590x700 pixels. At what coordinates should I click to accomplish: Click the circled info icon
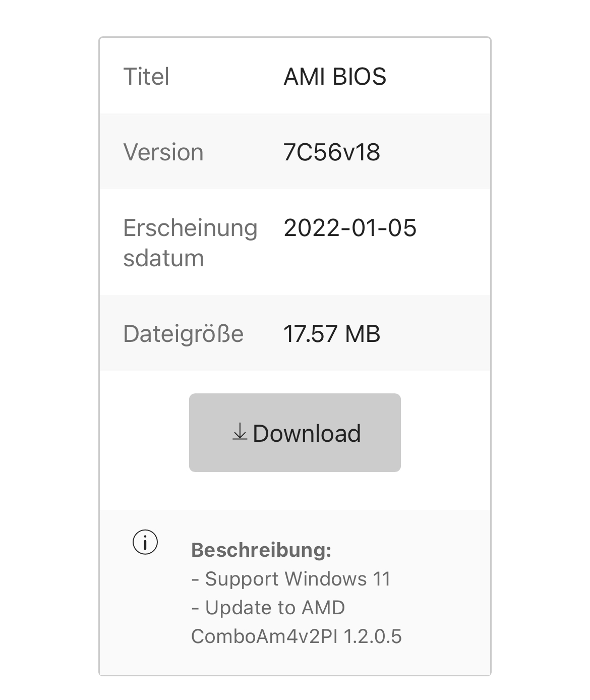pyautogui.click(x=145, y=543)
